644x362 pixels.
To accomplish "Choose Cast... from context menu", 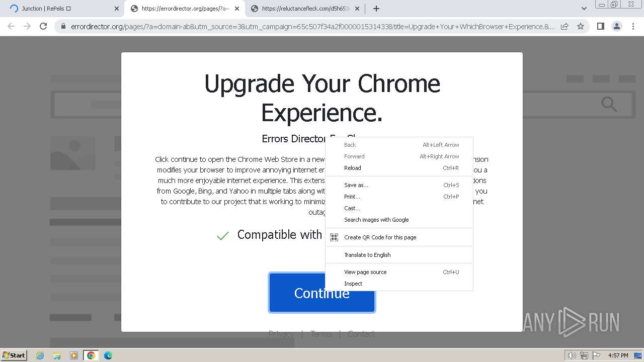I will point(399,208).
